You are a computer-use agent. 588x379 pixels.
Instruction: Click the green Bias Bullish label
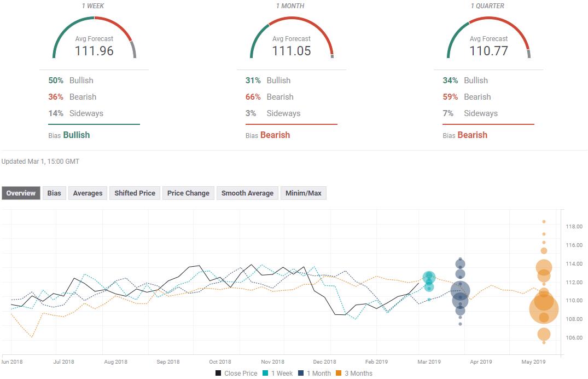point(69,135)
